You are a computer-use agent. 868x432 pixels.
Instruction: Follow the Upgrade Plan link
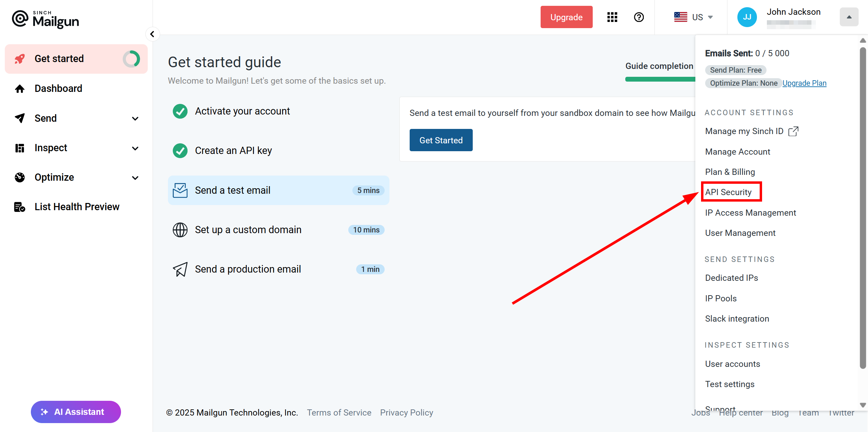(x=804, y=83)
